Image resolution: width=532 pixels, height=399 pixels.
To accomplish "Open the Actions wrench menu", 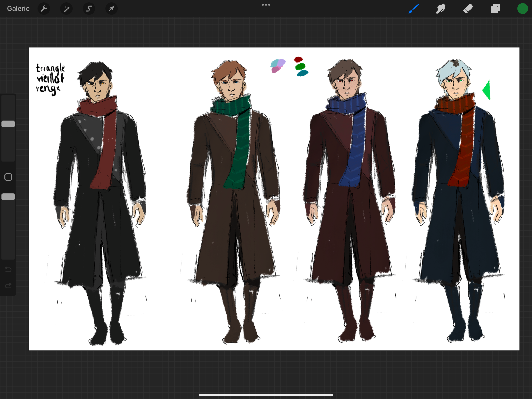I will pos(44,9).
